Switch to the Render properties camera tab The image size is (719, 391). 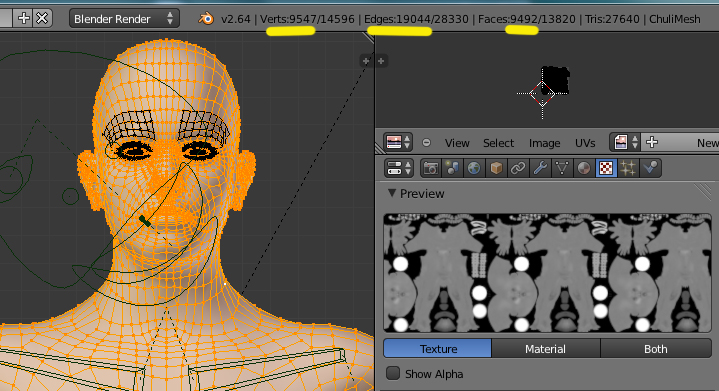pos(431,168)
